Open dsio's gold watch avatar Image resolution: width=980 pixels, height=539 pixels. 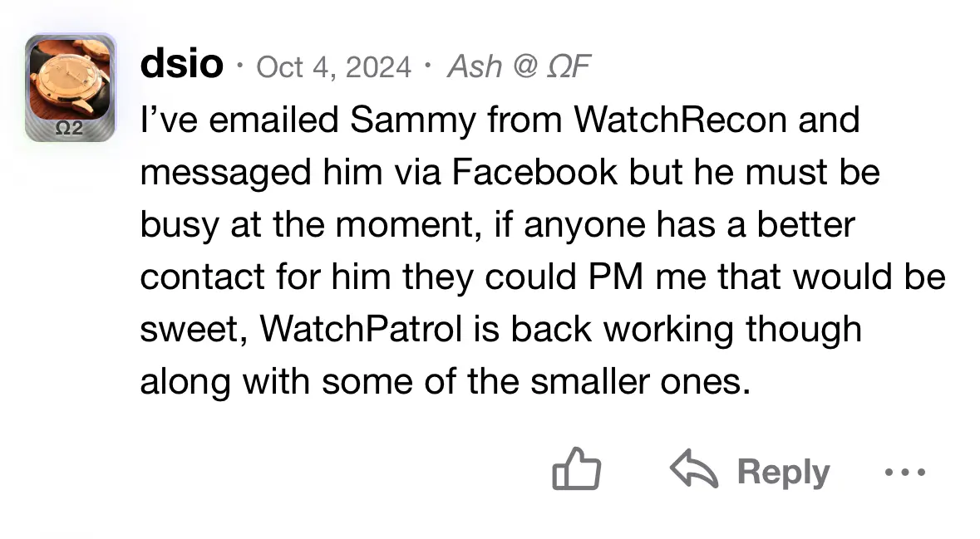tap(71, 78)
